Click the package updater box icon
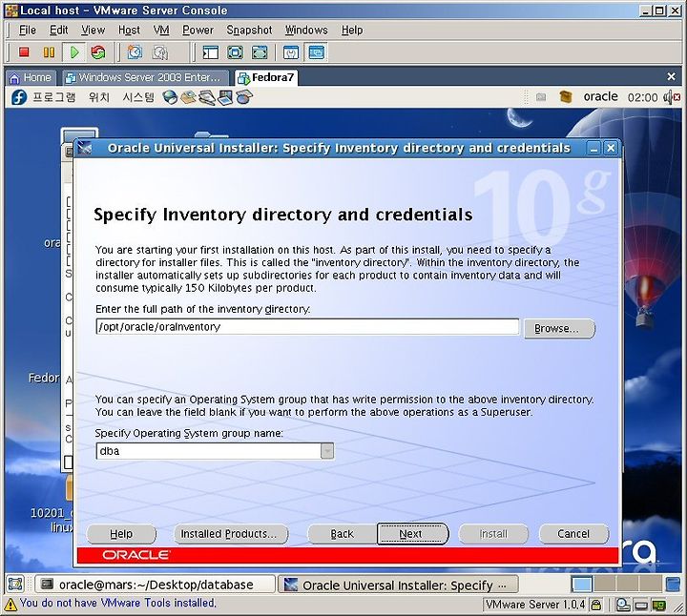Viewport: 687px width, 616px height. [x=566, y=96]
